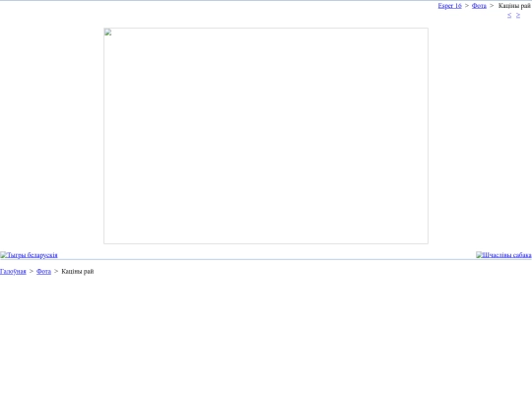Open the lower-left Фота breadcrumb link

43,272
